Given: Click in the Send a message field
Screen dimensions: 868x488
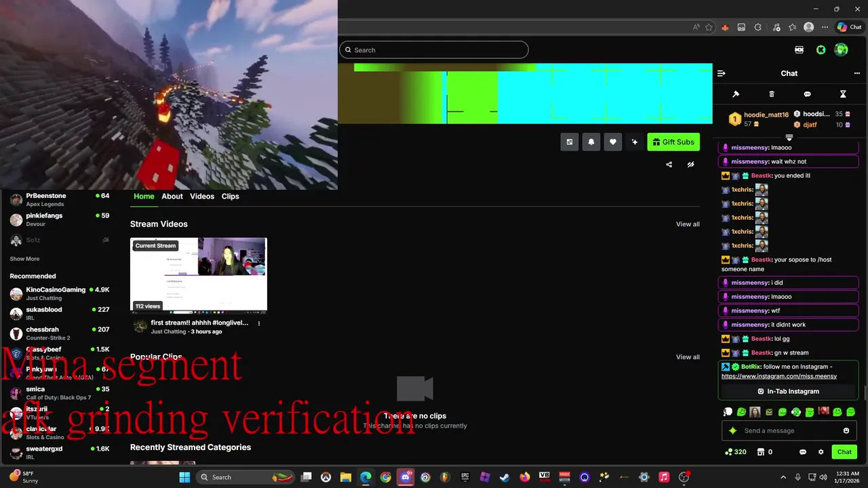Looking at the screenshot, I should 790,430.
